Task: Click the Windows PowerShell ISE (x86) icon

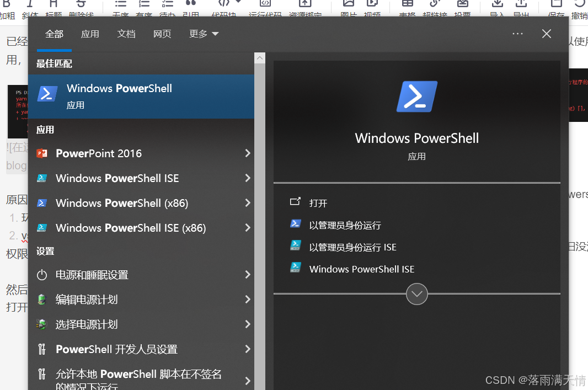Action: click(42, 228)
